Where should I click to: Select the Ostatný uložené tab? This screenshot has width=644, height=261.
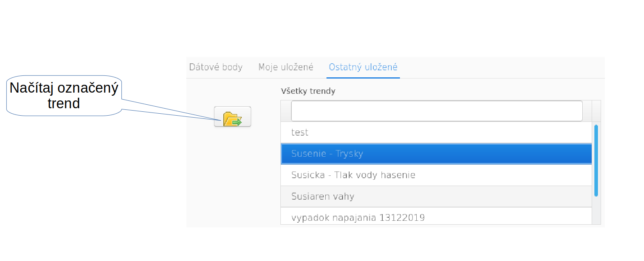[x=363, y=67]
